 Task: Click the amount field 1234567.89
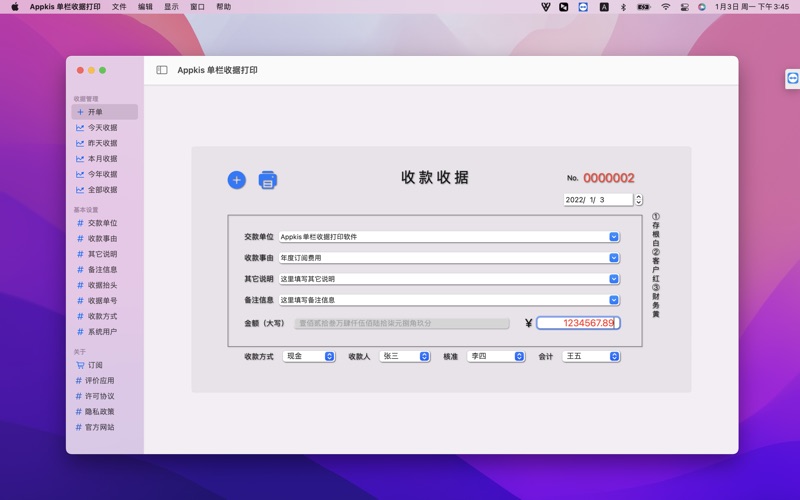click(x=578, y=323)
